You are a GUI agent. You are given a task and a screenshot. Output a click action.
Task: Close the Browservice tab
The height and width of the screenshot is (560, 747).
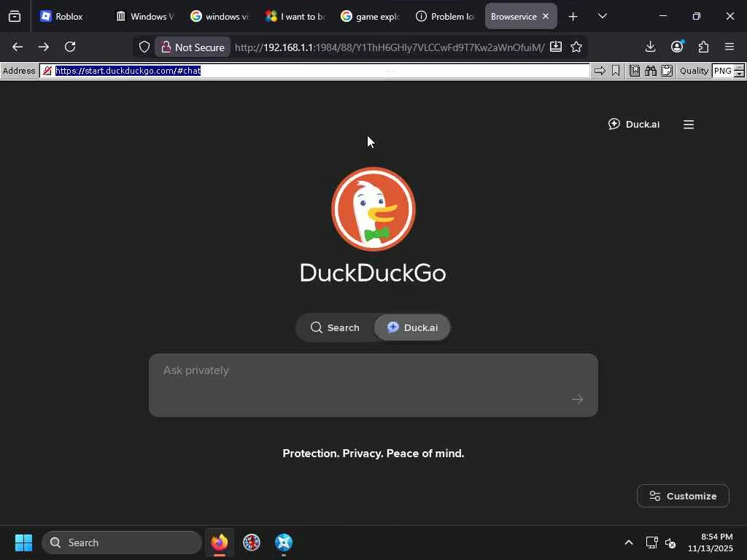(x=546, y=16)
